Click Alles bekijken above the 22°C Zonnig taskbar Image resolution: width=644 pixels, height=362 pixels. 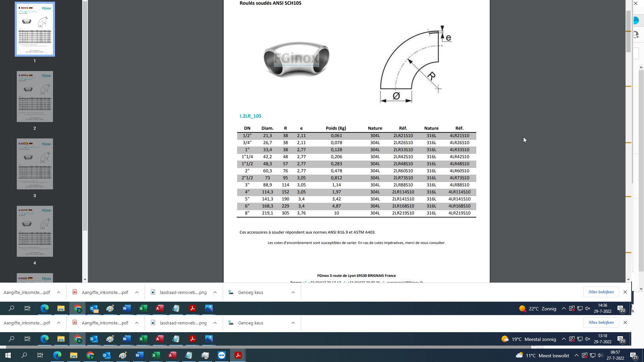tap(601, 292)
